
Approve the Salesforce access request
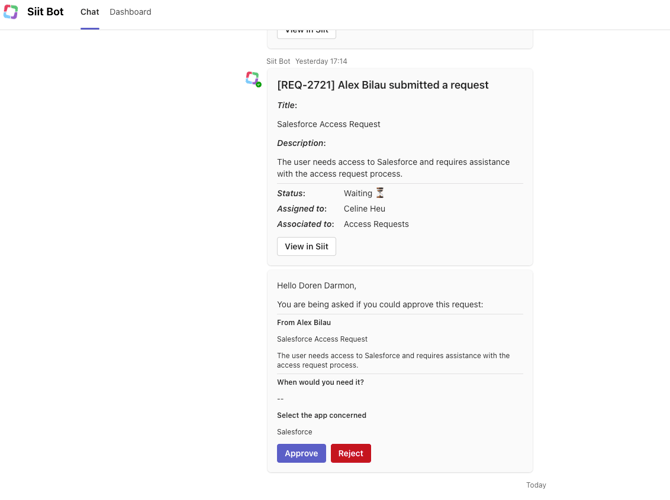coord(301,453)
